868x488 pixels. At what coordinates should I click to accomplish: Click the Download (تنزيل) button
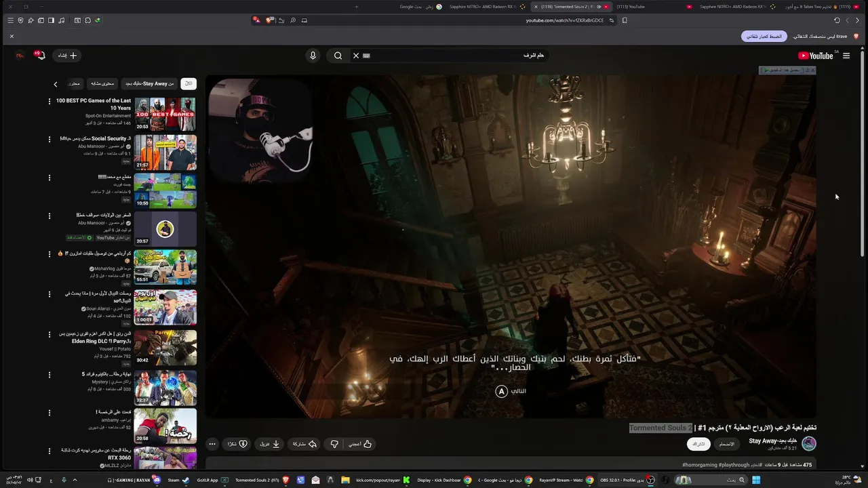click(x=269, y=444)
